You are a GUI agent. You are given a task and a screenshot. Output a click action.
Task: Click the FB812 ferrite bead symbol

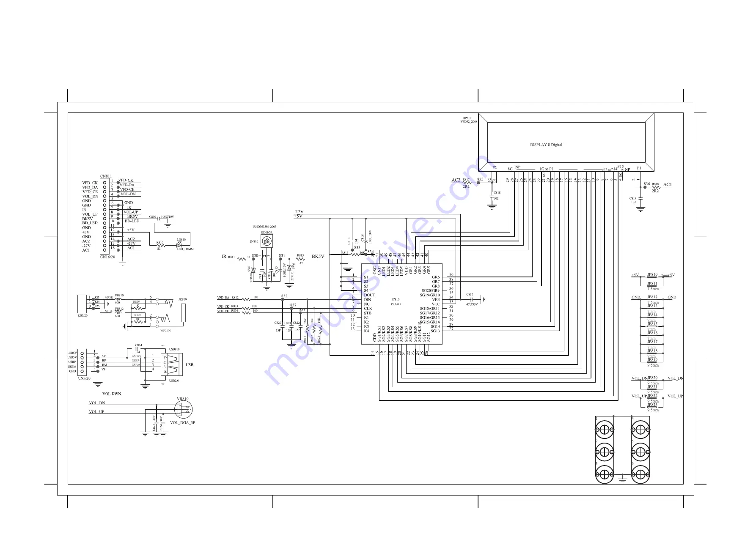click(118, 312)
